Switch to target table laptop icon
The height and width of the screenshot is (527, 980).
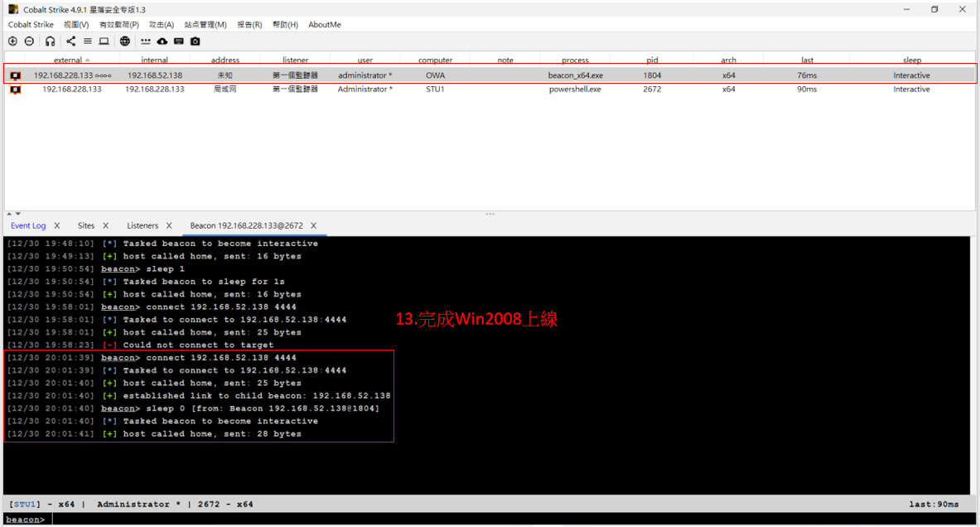pos(104,41)
